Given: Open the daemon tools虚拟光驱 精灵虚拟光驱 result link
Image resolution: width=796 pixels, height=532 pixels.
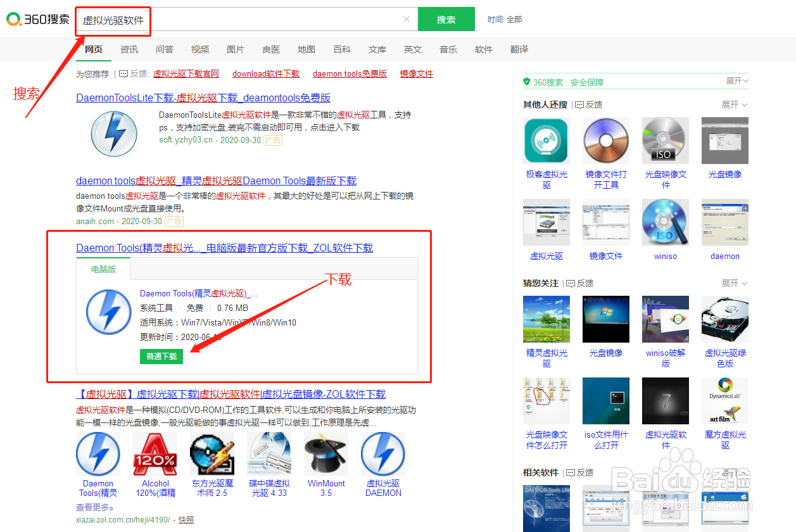Looking at the screenshot, I should coord(217,180).
